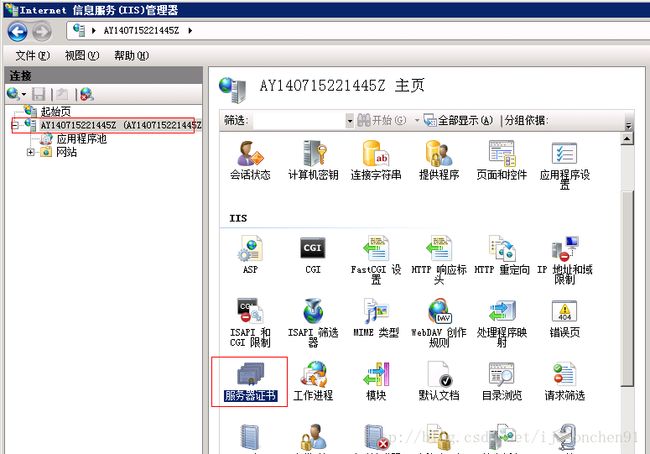Open the CGI feature icon
This screenshot has height=454, width=650.
313,255
